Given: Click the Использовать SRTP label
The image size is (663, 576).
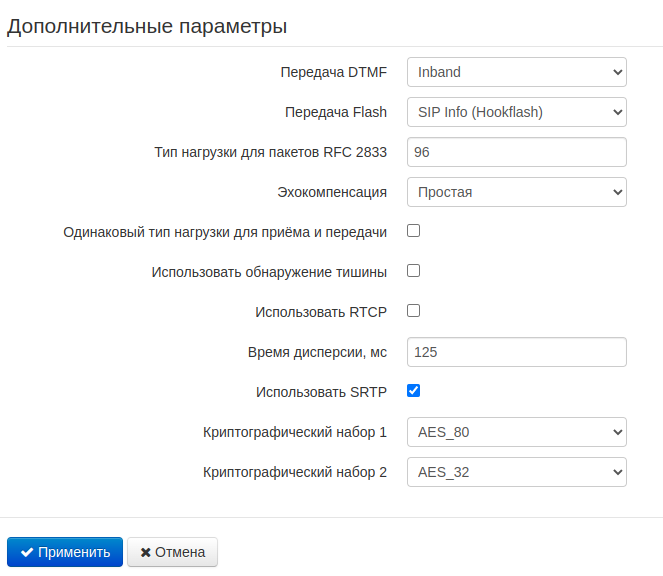Looking at the screenshot, I should click(x=321, y=392).
